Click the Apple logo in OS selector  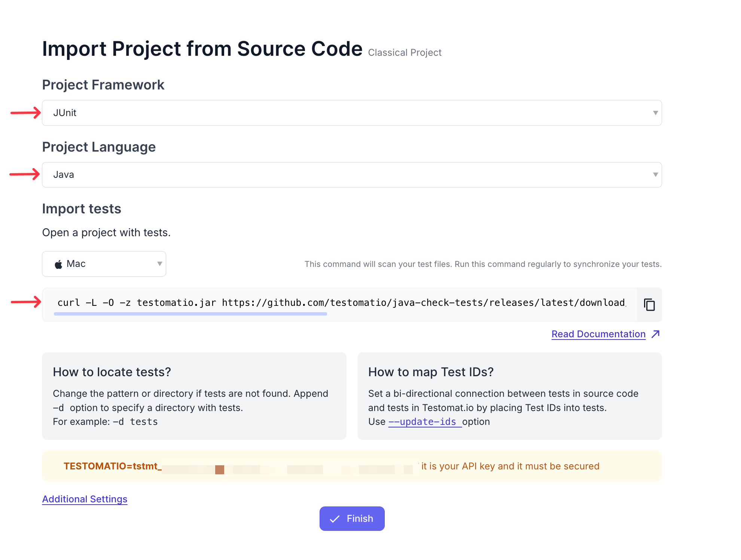pos(58,264)
